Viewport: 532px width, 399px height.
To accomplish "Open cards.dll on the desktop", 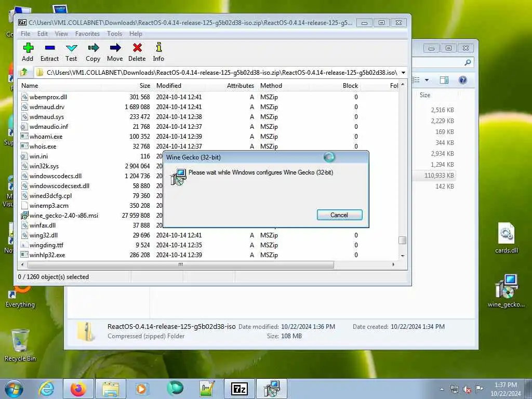I will click(507, 238).
